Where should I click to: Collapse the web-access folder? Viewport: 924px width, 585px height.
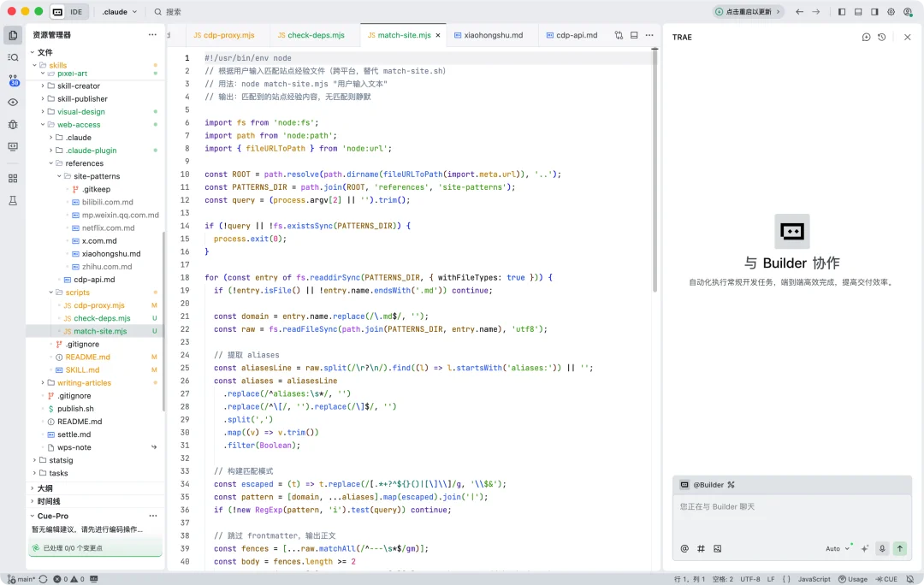coord(79,125)
